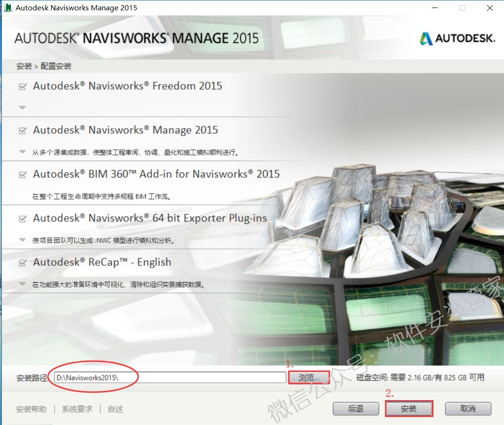Viewport: 504px width, 425px height.
Task: Open the 自述 readme link
Action: point(115,409)
